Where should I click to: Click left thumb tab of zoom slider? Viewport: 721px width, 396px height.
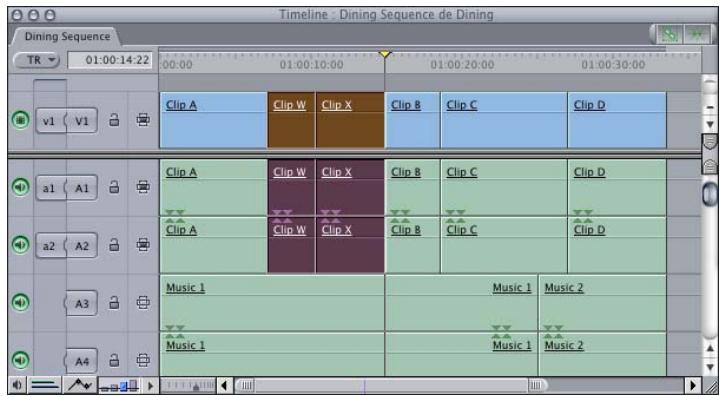(247, 385)
